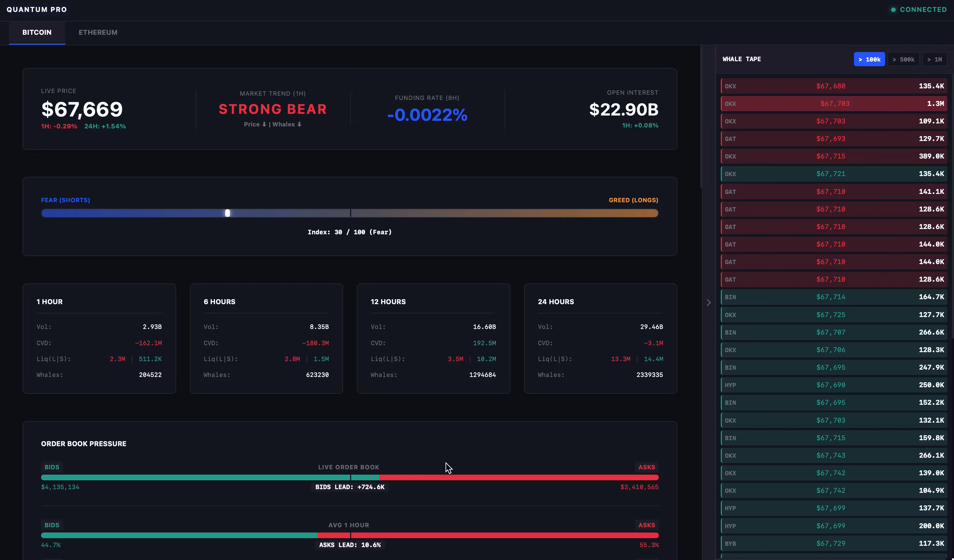Open the 24 HOURS stats card
The width and height of the screenshot is (954, 560).
pyautogui.click(x=601, y=339)
